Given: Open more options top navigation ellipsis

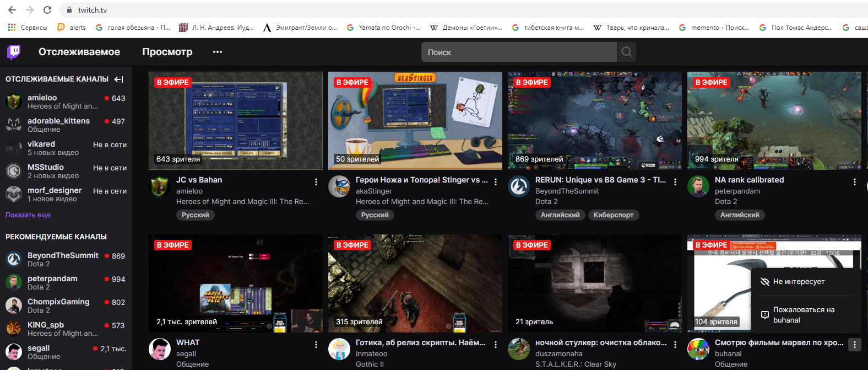Looking at the screenshot, I should coord(218,52).
